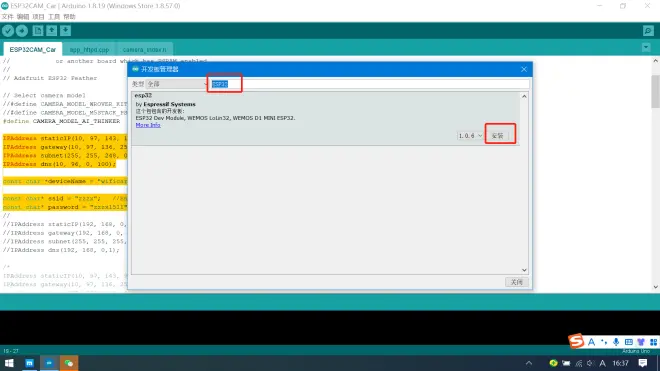Click the Sogou soft keyboard icon
The image size is (660, 371).
click(628, 342)
